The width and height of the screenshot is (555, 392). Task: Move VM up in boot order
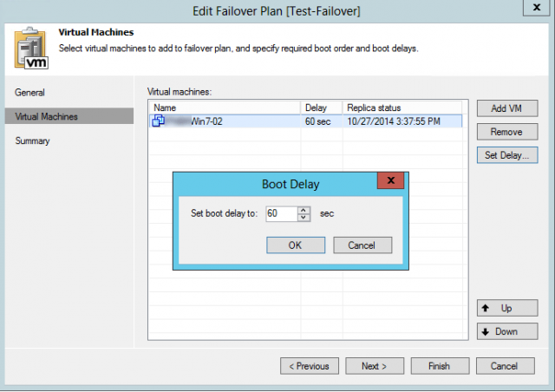pos(506,308)
